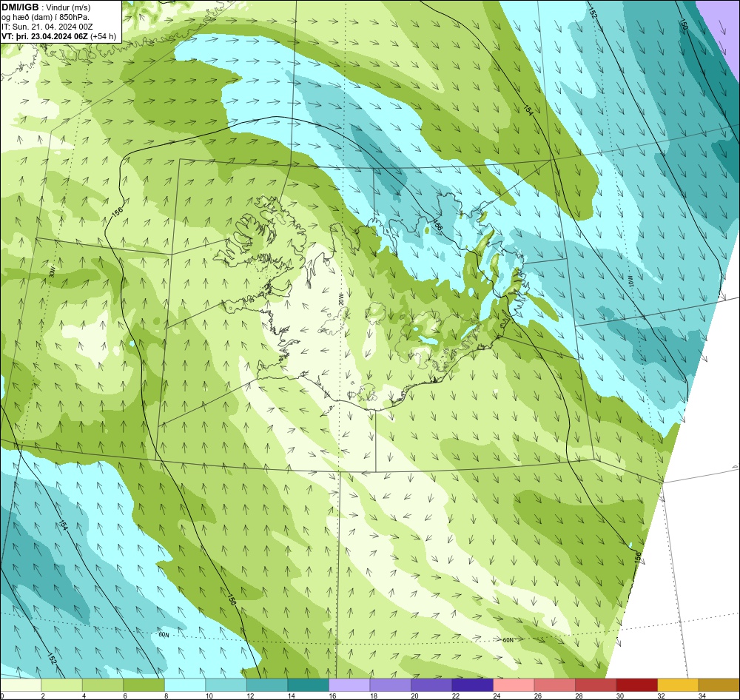Select the 'IT: Sun. 21. 04. 2024 00Z' line
The width and height of the screenshot is (740, 700).
47,27
